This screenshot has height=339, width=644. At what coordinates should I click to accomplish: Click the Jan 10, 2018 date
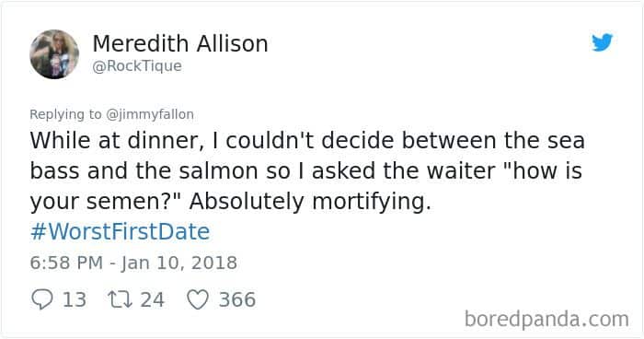[x=179, y=263]
